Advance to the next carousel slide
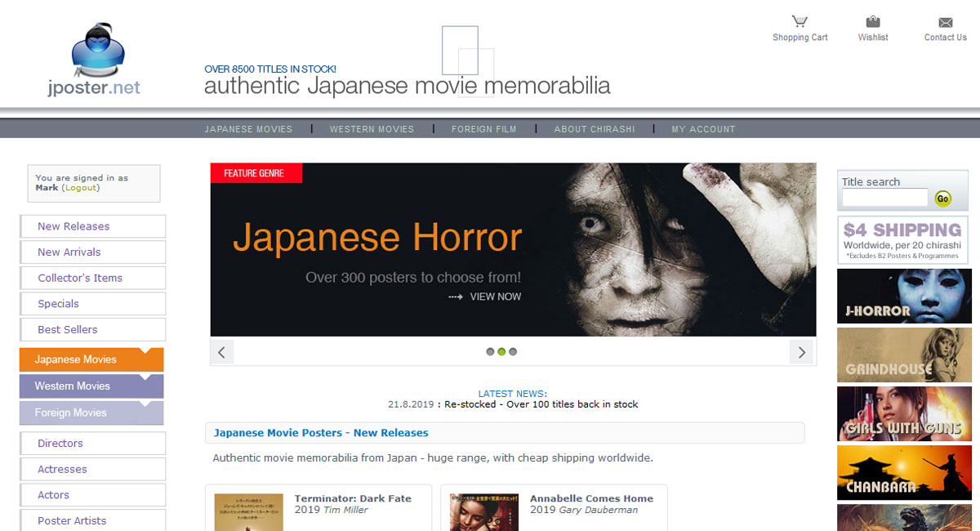The image size is (980, 531). coord(801,352)
